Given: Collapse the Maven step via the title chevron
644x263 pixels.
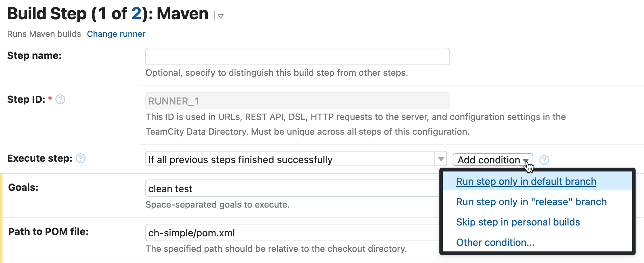Looking at the screenshot, I should point(220,16).
